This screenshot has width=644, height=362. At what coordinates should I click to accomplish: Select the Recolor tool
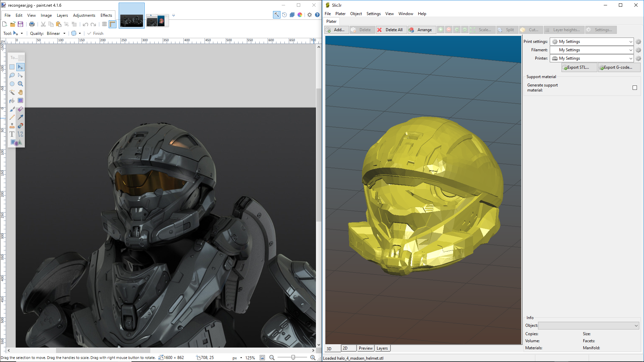click(x=20, y=126)
